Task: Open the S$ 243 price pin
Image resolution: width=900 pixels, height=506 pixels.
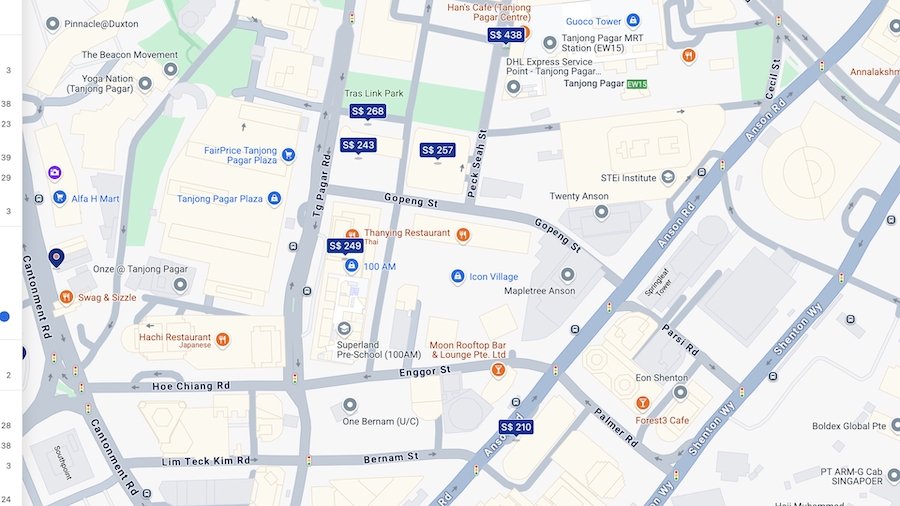Action: [358, 145]
